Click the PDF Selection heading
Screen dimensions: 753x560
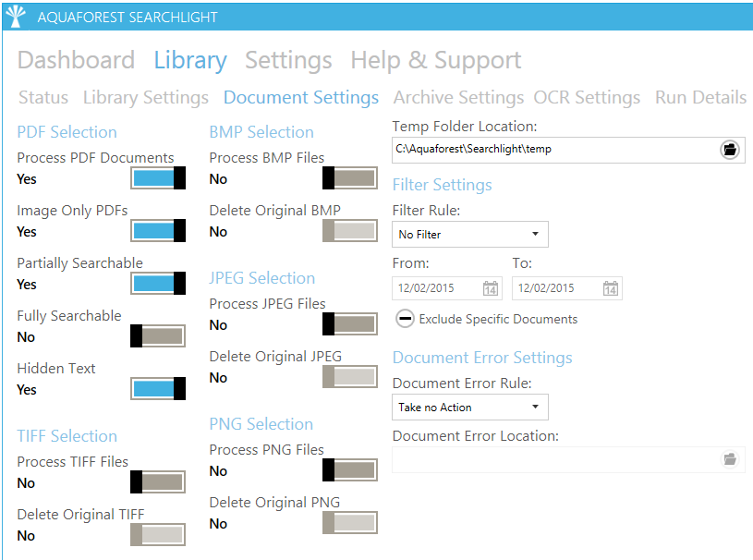click(x=67, y=132)
